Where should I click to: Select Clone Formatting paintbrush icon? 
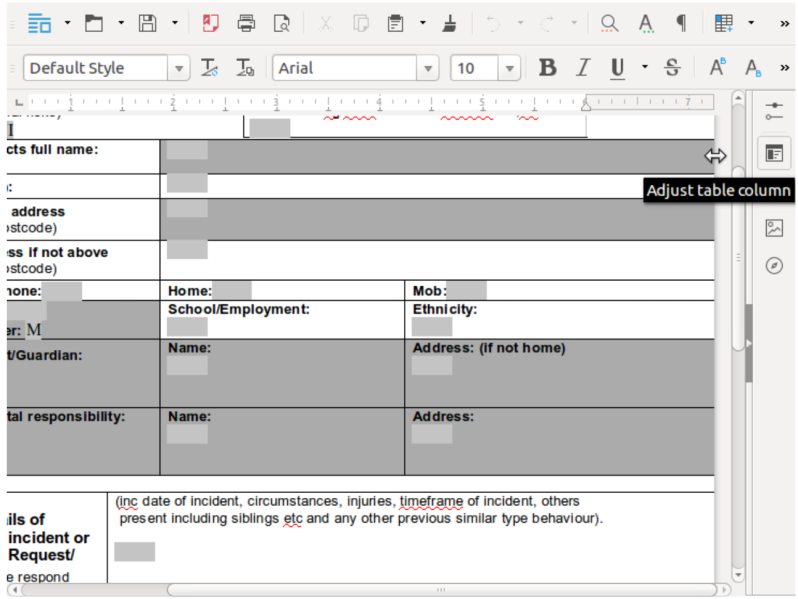(x=449, y=23)
